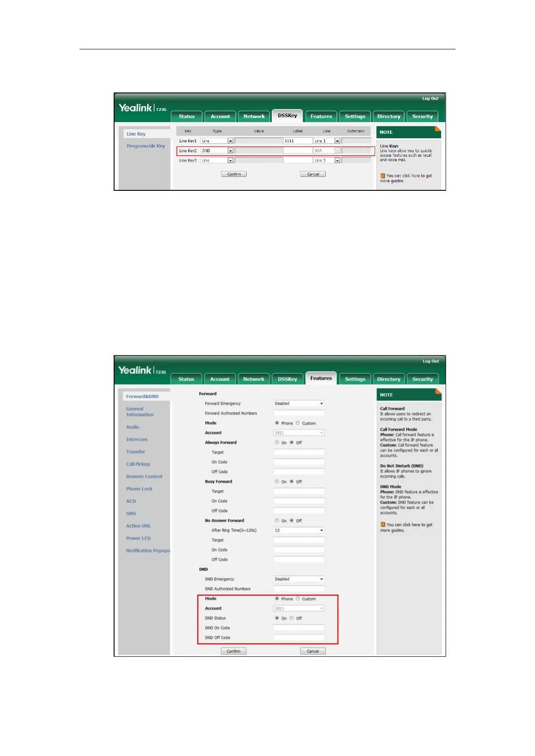Click the guide icon in the Line Keys note
This screenshot has height=756, width=535.
point(383,176)
